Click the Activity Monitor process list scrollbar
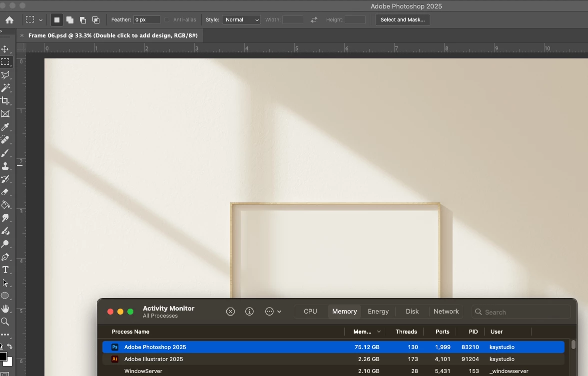 point(574,344)
